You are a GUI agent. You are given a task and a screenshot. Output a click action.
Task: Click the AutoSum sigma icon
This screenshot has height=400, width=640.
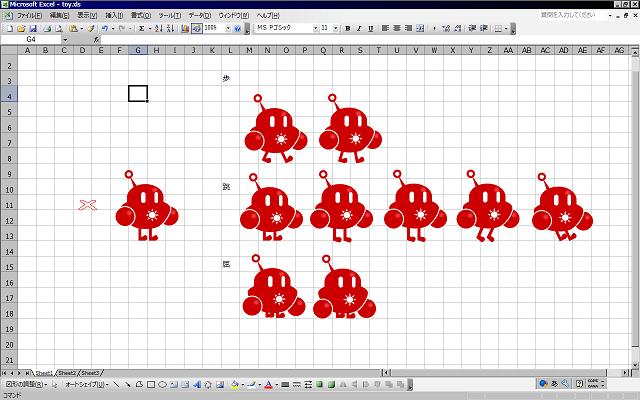[x=141, y=28]
